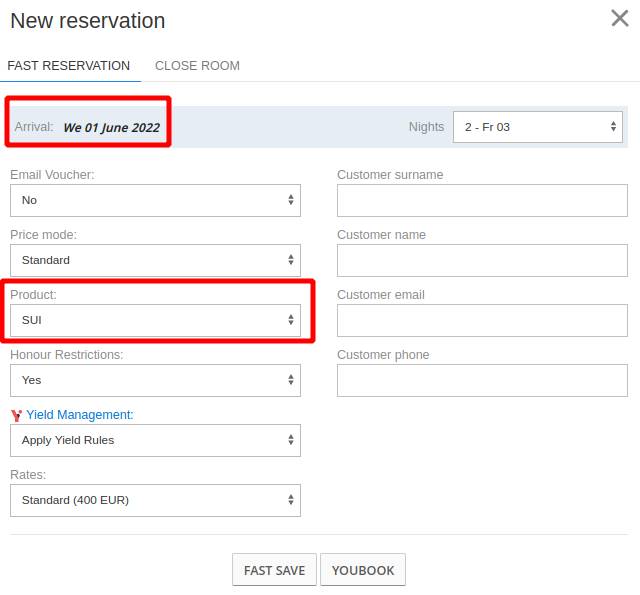Expand the Product dropdown showing SUI

point(155,320)
